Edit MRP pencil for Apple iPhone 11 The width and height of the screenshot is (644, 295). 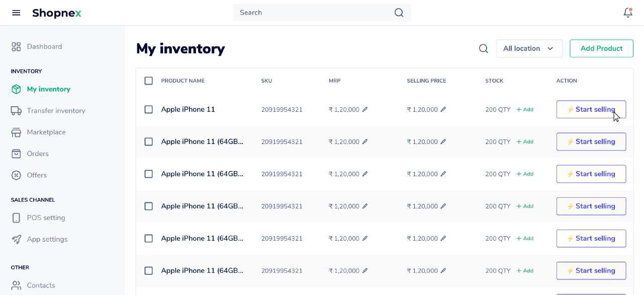365,109
